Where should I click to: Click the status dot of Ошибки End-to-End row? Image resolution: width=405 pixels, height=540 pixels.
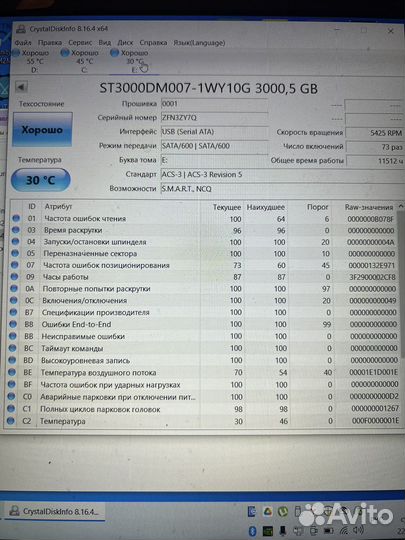click(x=13, y=324)
